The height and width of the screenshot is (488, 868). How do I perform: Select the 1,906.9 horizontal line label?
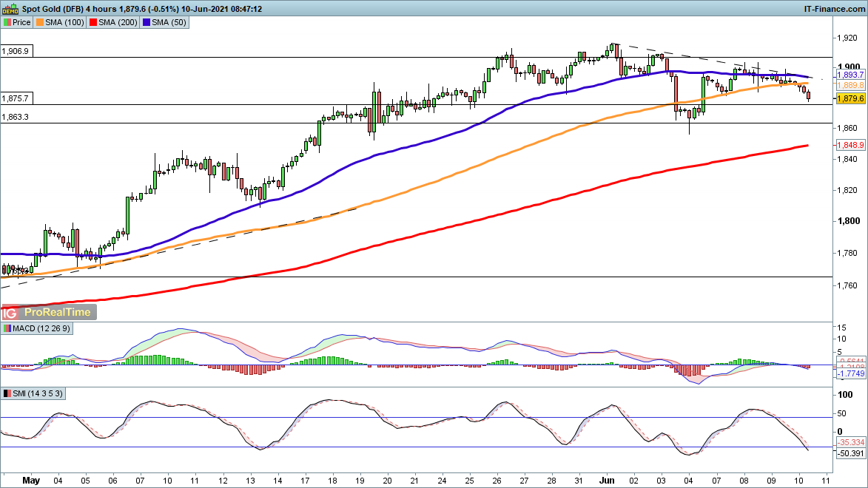(16, 52)
